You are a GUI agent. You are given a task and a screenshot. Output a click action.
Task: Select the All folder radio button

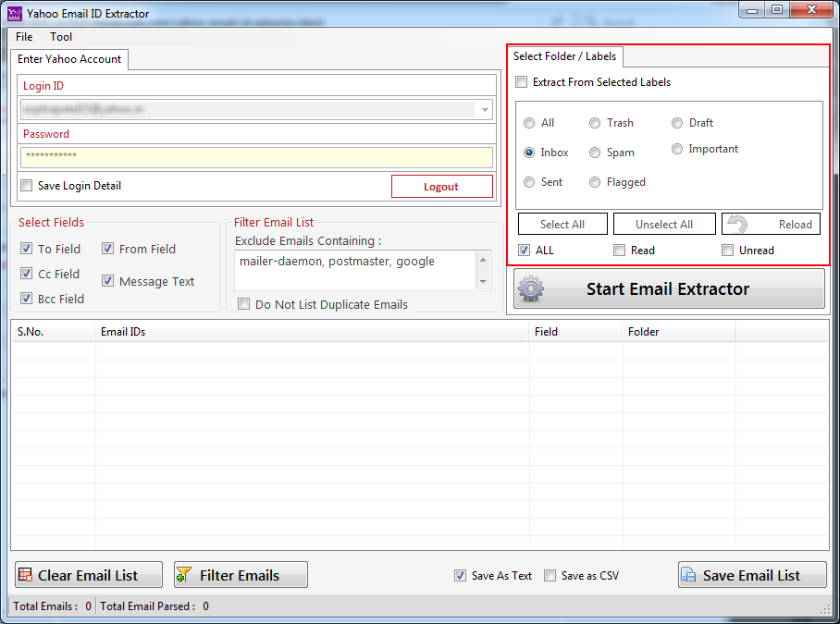529,123
